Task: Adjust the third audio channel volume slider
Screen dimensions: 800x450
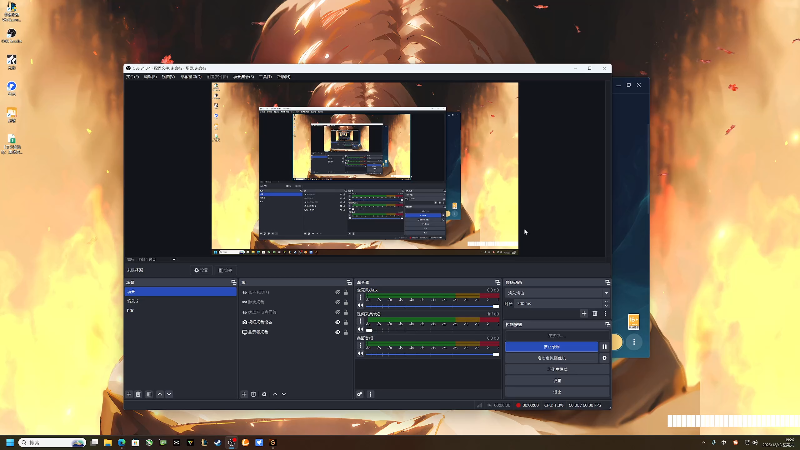Action: 433,354
